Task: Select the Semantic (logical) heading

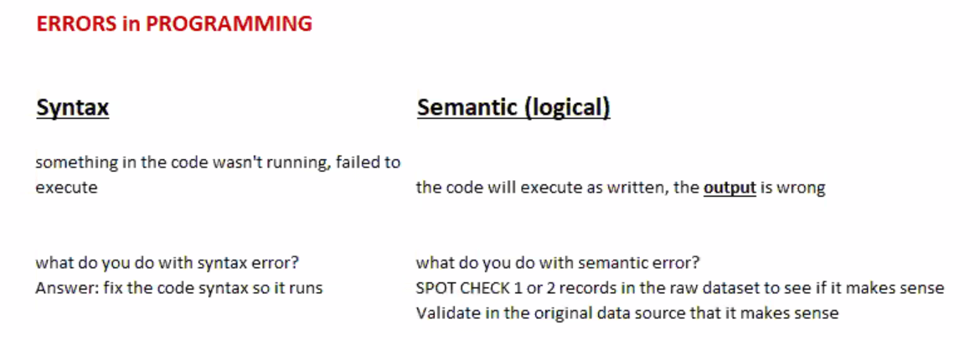Action: click(x=513, y=107)
